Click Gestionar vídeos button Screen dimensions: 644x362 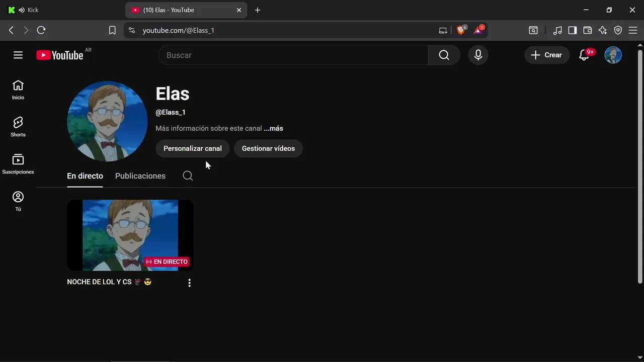pyautogui.click(x=268, y=148)
